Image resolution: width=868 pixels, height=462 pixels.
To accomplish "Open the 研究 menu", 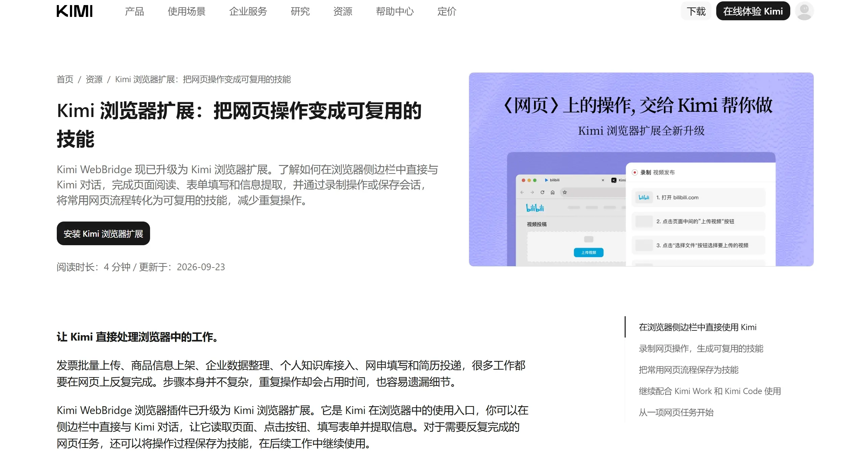I will coord(300,11).
